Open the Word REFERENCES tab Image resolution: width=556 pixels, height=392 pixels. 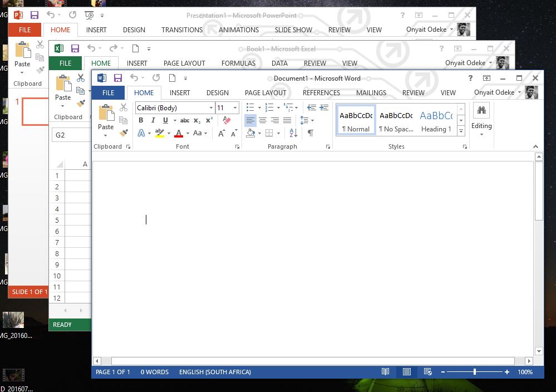pyautogui.click(x=321, y=93)
